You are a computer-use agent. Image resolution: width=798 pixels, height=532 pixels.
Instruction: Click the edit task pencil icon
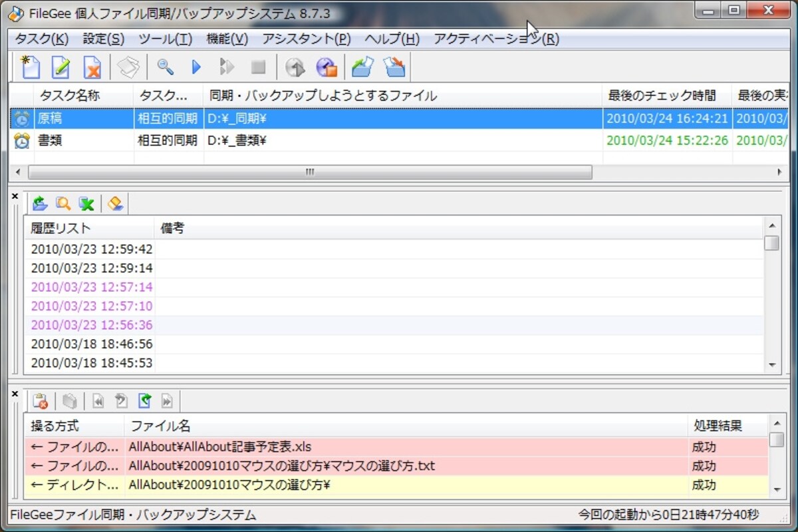pos(61,67)
